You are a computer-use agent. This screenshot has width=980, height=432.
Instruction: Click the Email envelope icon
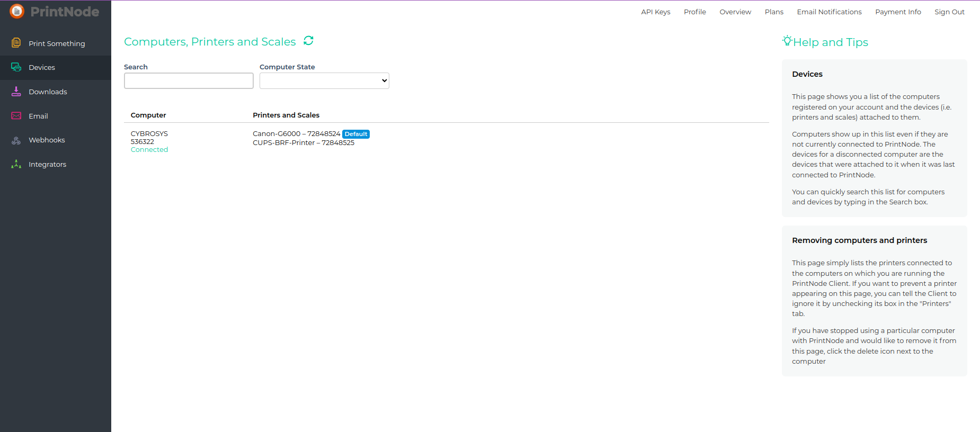pos(16,116)
